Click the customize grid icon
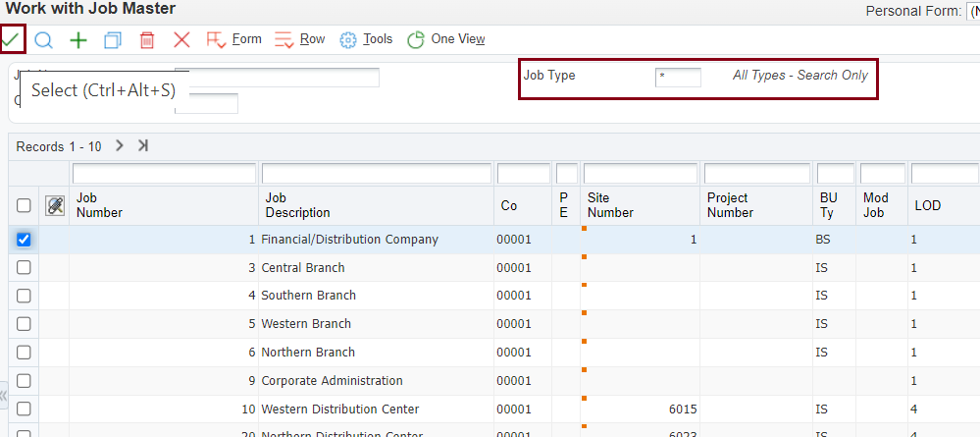 (x=55, y=205)
